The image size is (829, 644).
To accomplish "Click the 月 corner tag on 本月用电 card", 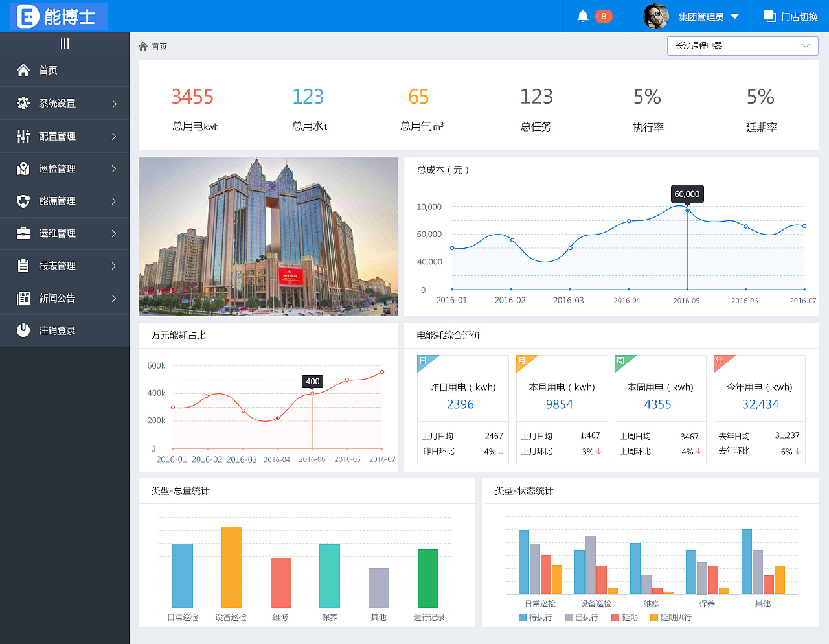I will point(523,362).
